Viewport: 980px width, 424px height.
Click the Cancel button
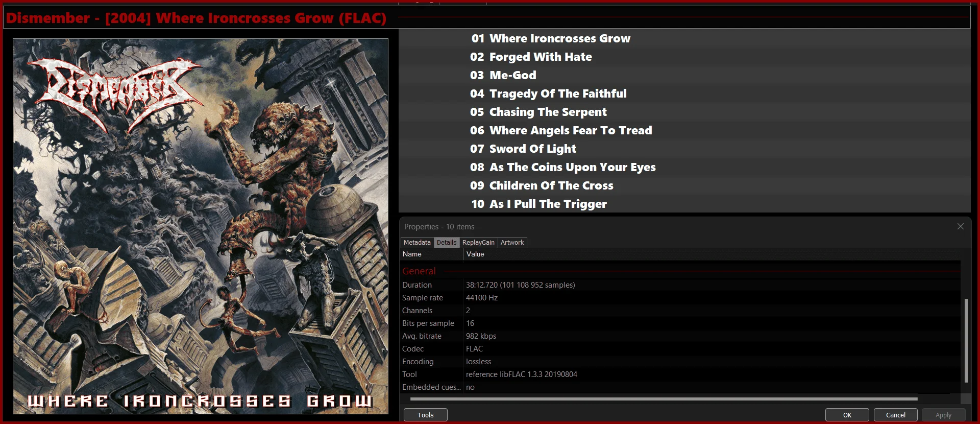click(x=895, y=415)
